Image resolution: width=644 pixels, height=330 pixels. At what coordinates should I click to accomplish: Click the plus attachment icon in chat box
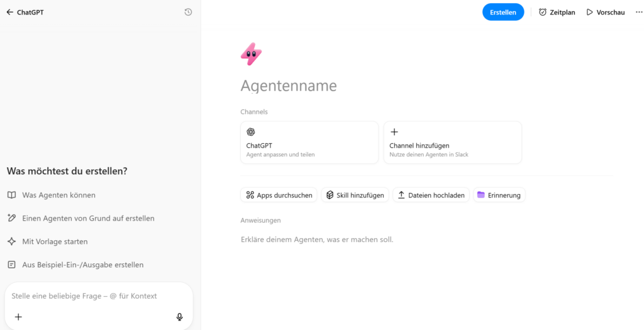click(x=18, y=317)
